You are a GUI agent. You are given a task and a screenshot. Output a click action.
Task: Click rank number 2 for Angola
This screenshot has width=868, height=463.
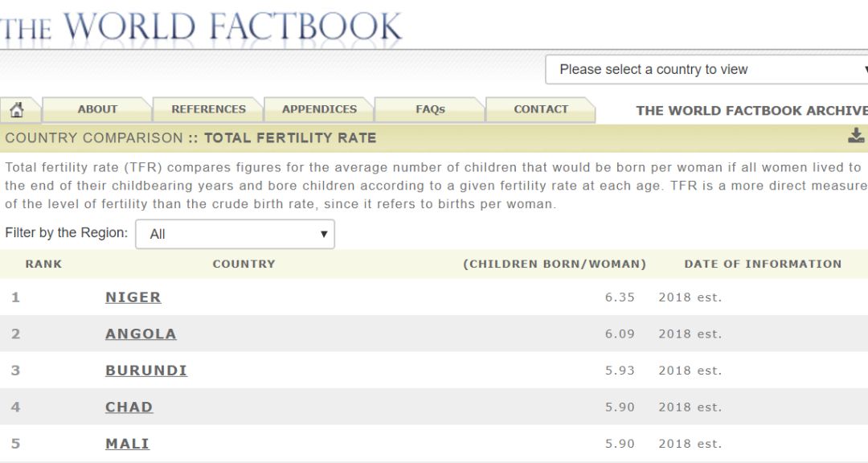coord(15,334)
